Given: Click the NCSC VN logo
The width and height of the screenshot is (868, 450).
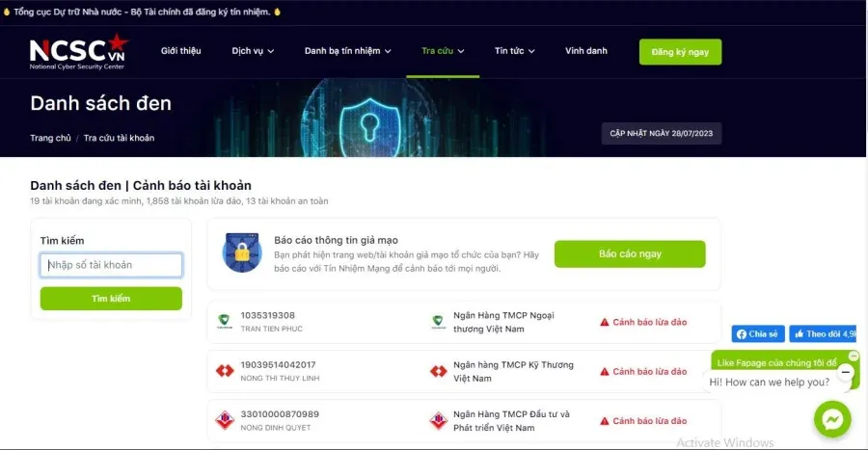Looking at the screenshot, I should pyautogui.click(x=79, y=51).
